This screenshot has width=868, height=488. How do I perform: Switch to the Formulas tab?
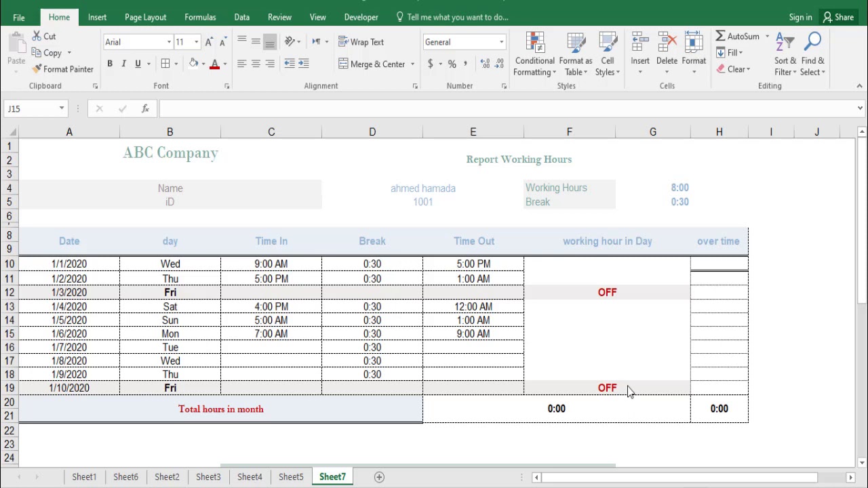click(200, 17)
